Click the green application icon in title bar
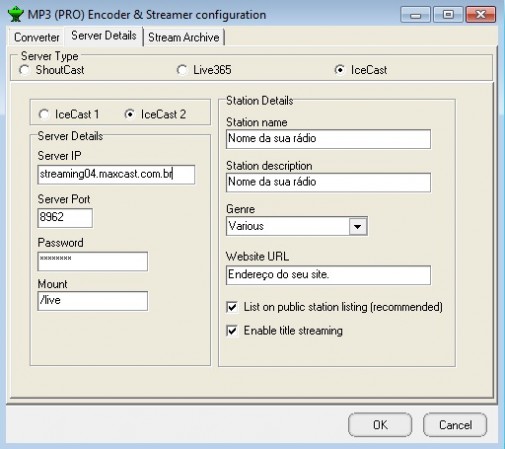The image size is (505, 449). point(15,14)
